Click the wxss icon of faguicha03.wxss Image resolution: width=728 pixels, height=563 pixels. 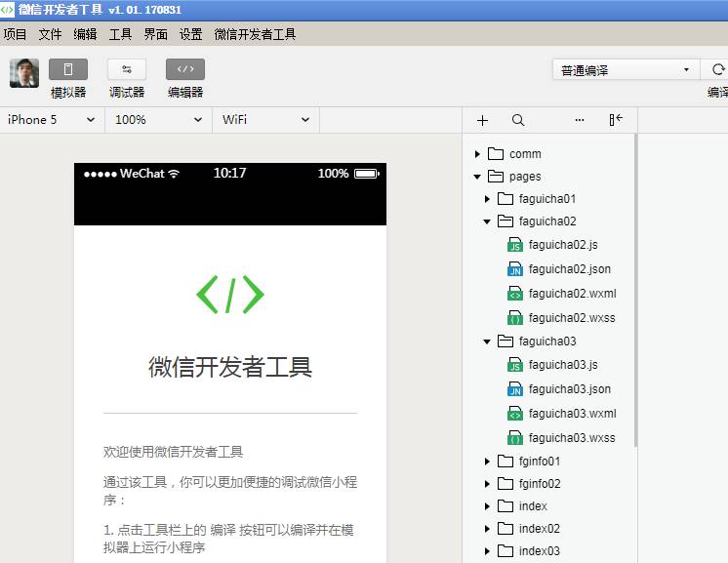[515, 438]
